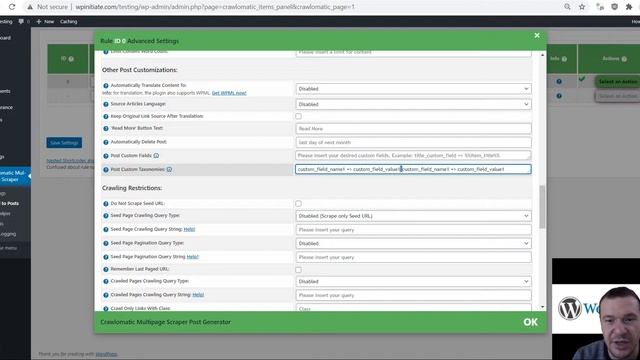Focus the Post Custom Fields input
640x360 pixels.
click(x=413, y=156)
